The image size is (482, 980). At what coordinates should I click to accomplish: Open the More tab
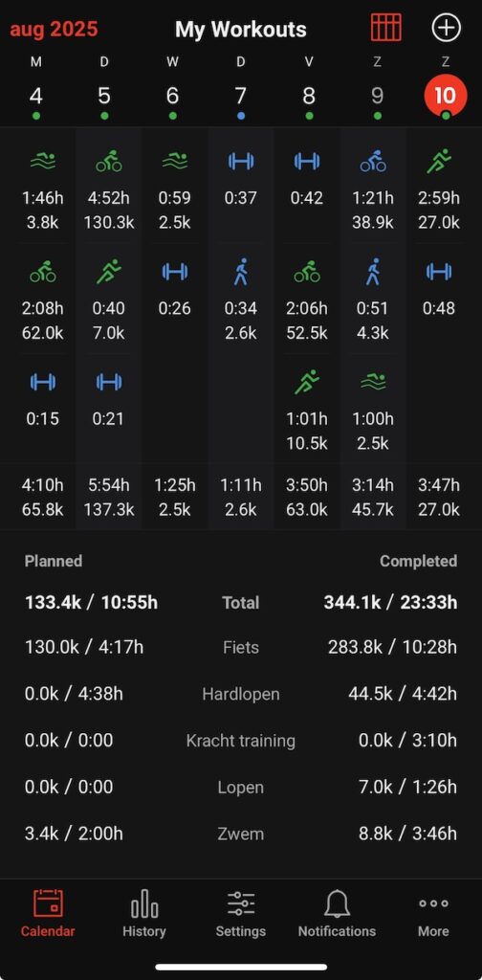pyautogui.click(x=433, y=914)
